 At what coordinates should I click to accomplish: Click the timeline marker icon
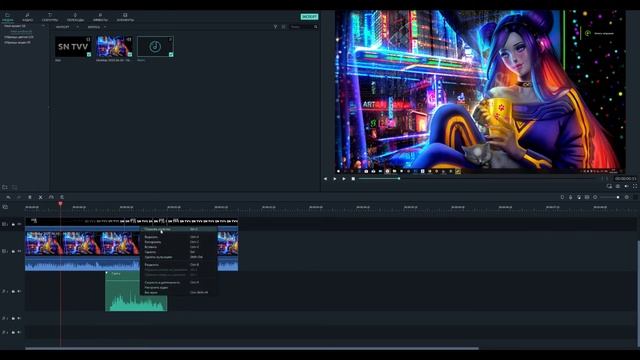tap(562, 197)
